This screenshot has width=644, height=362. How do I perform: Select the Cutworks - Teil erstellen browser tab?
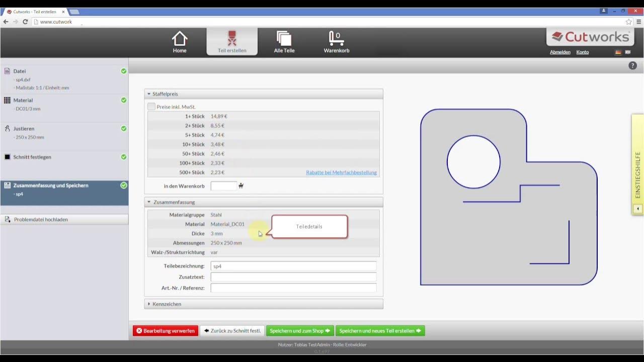(x=34, y=12)
